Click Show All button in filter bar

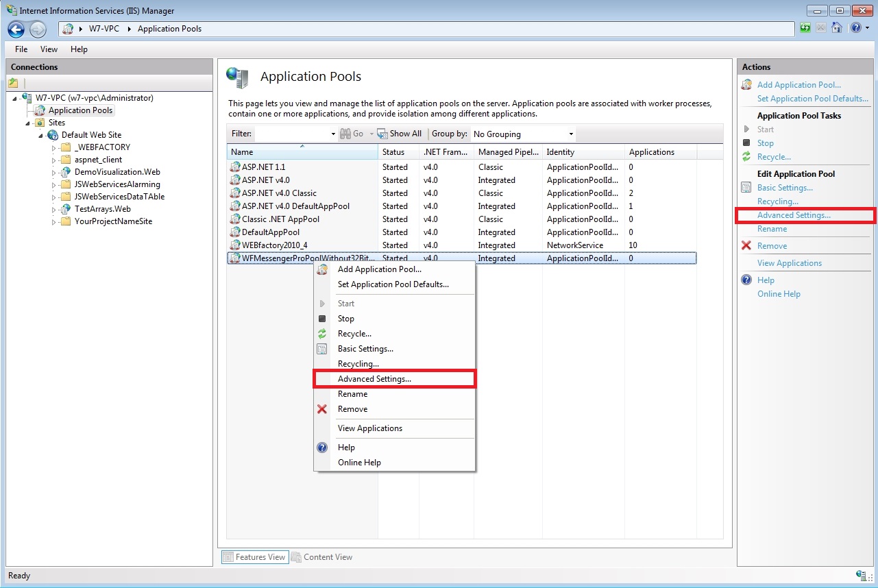[x=400, y=134]
